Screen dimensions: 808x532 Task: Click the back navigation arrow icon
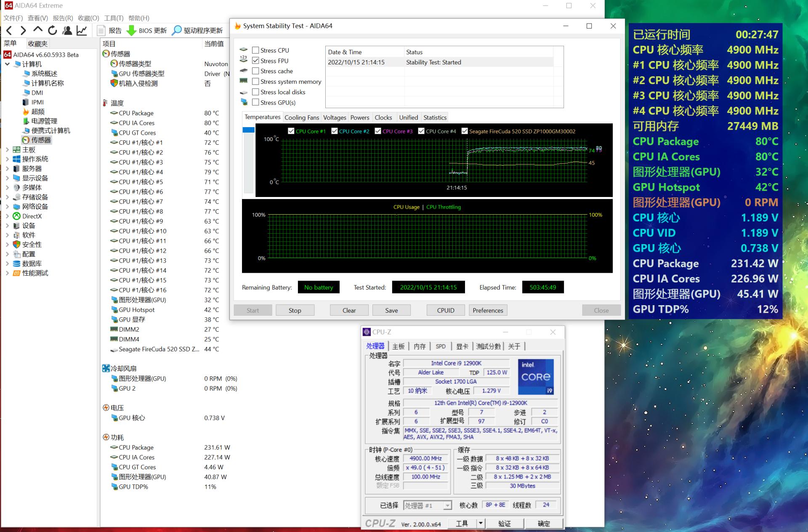click(9, 30)
